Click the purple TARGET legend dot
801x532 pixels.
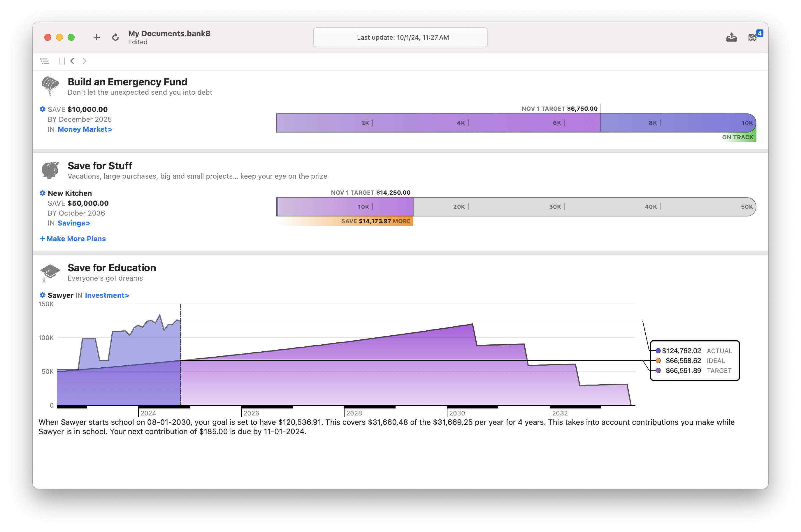pos(658,371)
